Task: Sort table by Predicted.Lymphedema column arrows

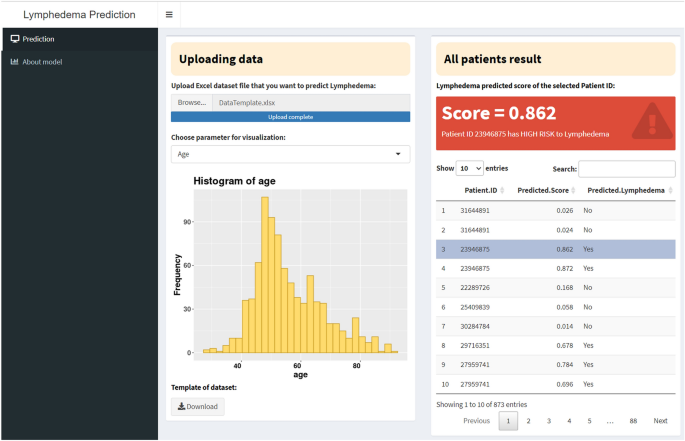Action: (x=671, y=191)
